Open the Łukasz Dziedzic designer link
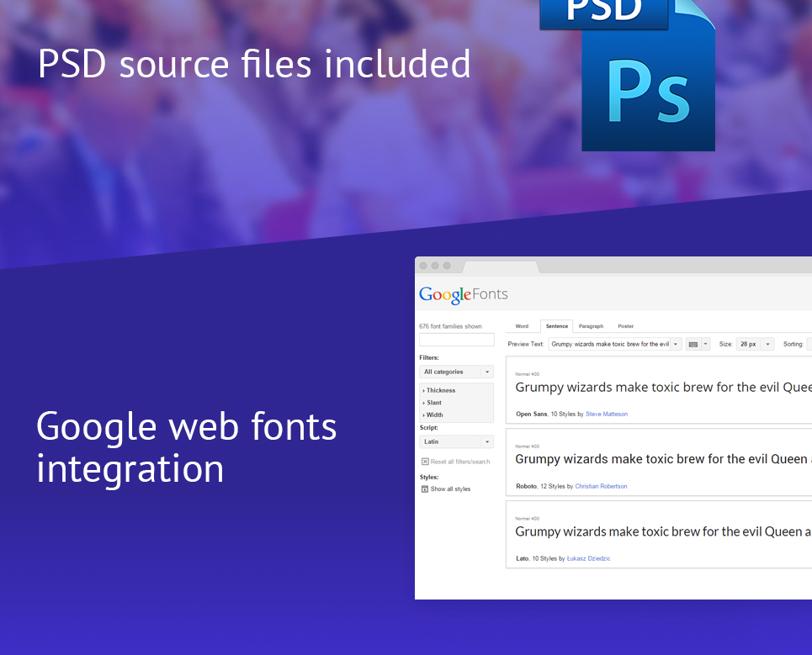812x655 pixels. tap(588, 558)
